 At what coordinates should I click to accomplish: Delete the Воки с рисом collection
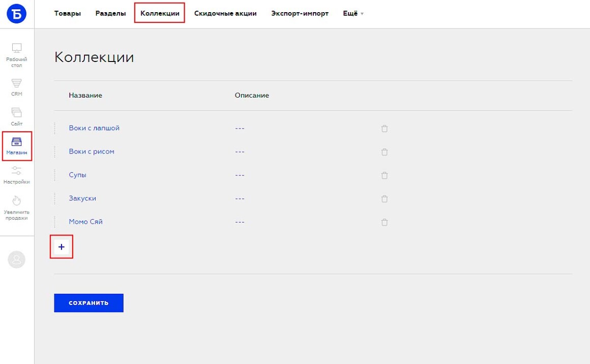(x=384, y=151)
